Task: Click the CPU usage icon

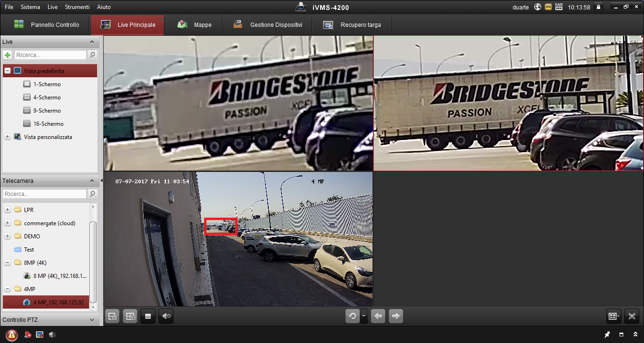Action: pyautogui.click(x=548, y=7)
